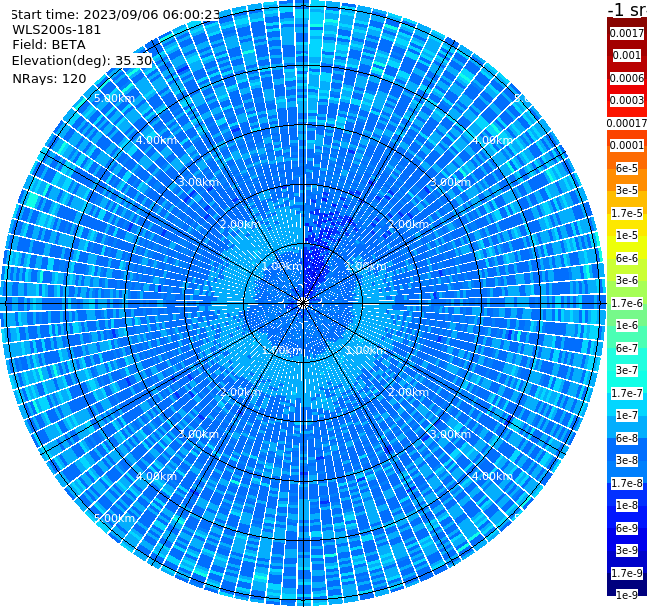Select the upper-right 4.00km range label
The image size is (647, 607).
click(492, 140)
